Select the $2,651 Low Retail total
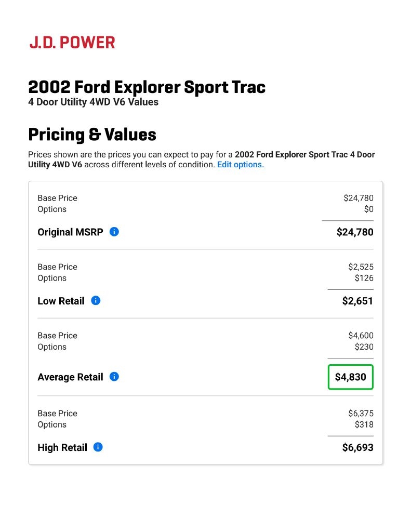Image resolution: width=411 pixels, height=532 pixels. 357,301
